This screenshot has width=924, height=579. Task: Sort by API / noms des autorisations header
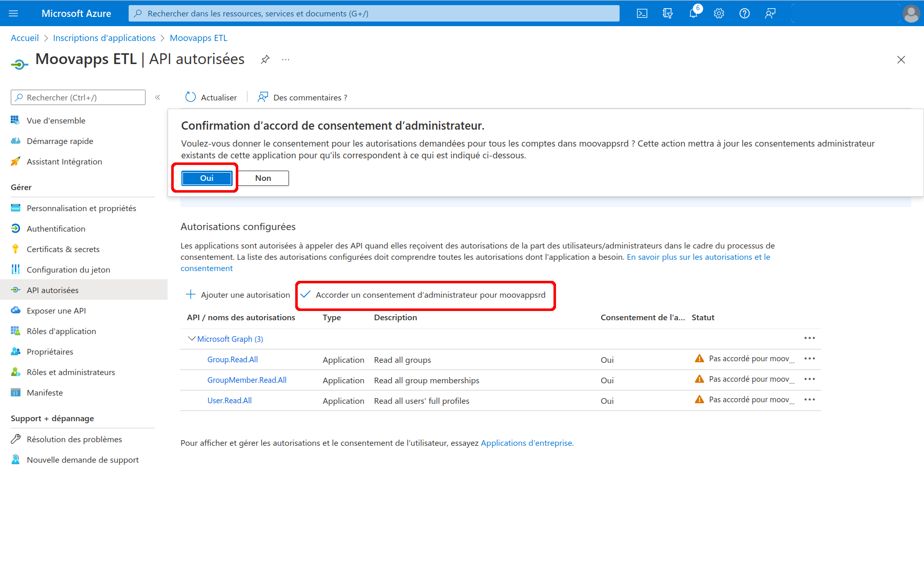coord(241,317)
